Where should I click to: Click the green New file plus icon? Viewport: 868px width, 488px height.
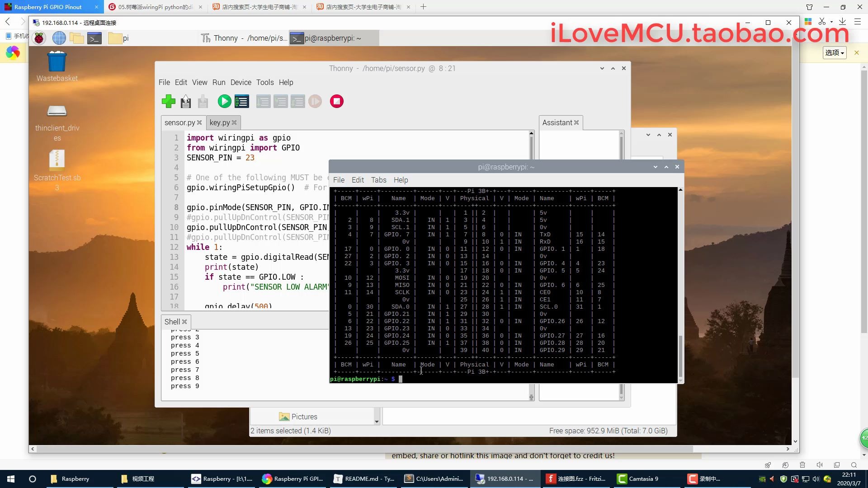[x=169, y=101]
